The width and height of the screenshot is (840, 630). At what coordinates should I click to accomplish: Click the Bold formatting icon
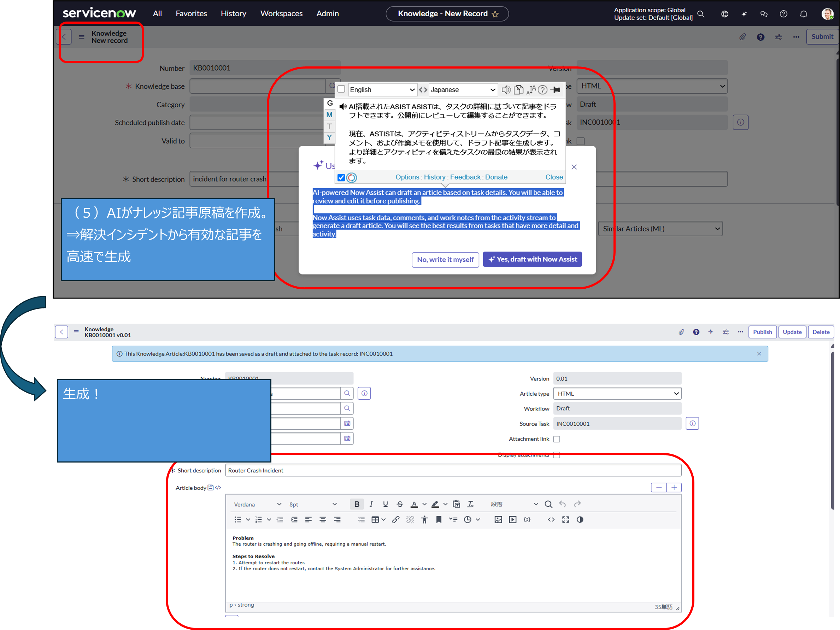coord(357,504)
